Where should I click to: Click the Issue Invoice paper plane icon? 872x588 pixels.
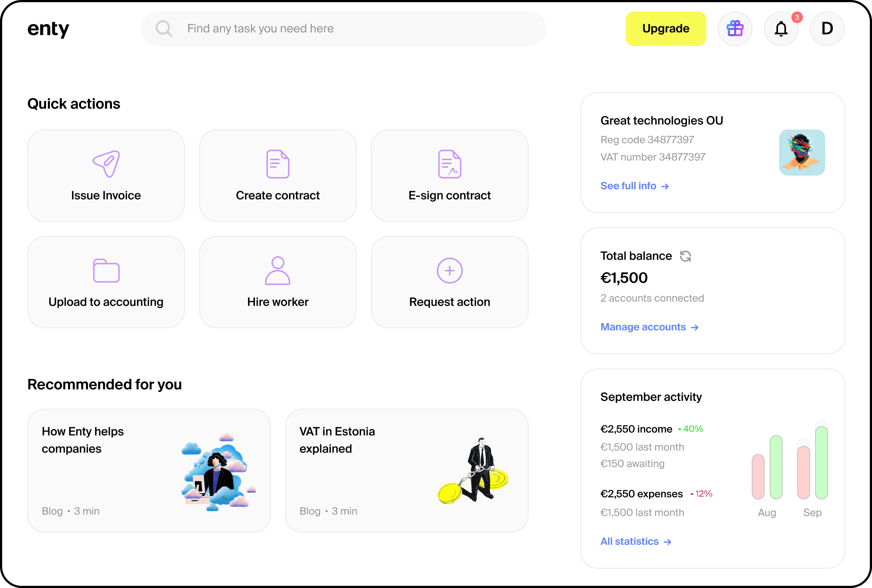(x=106, y=164)
